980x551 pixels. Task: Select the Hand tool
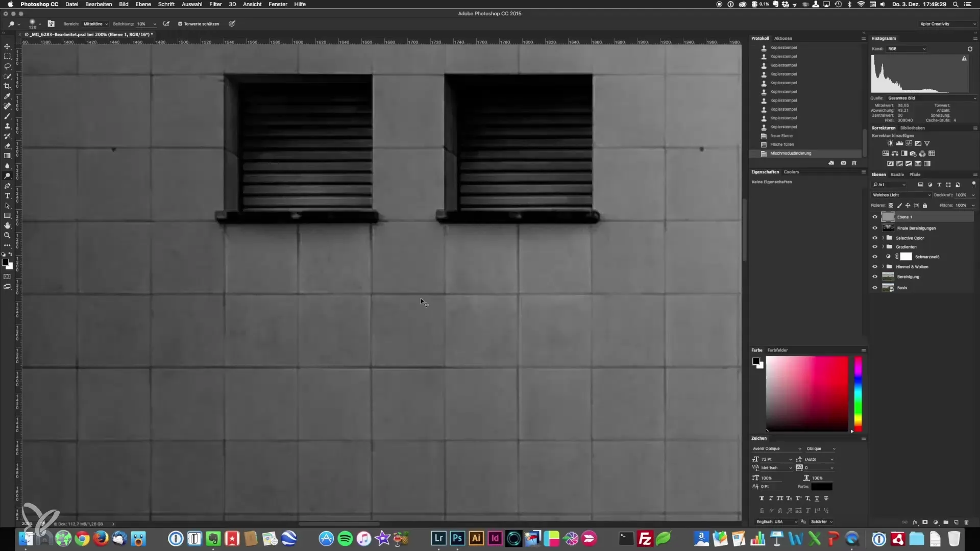7,226
